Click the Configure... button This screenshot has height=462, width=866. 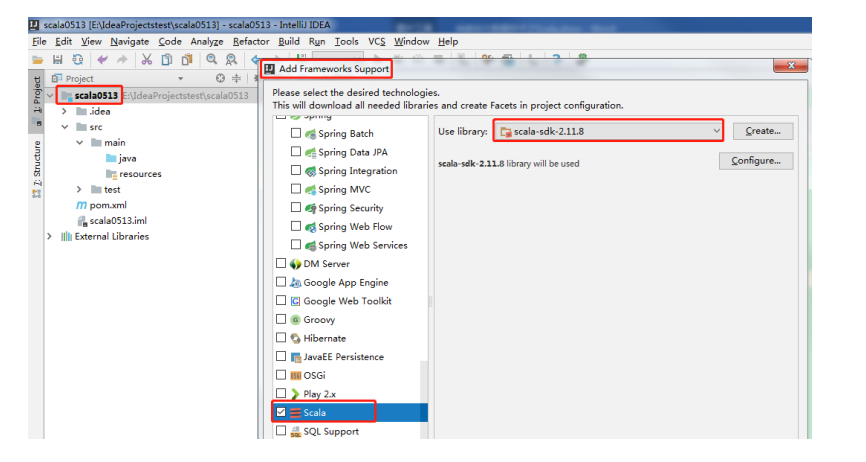pyautogui.click(x=756, y=161)
